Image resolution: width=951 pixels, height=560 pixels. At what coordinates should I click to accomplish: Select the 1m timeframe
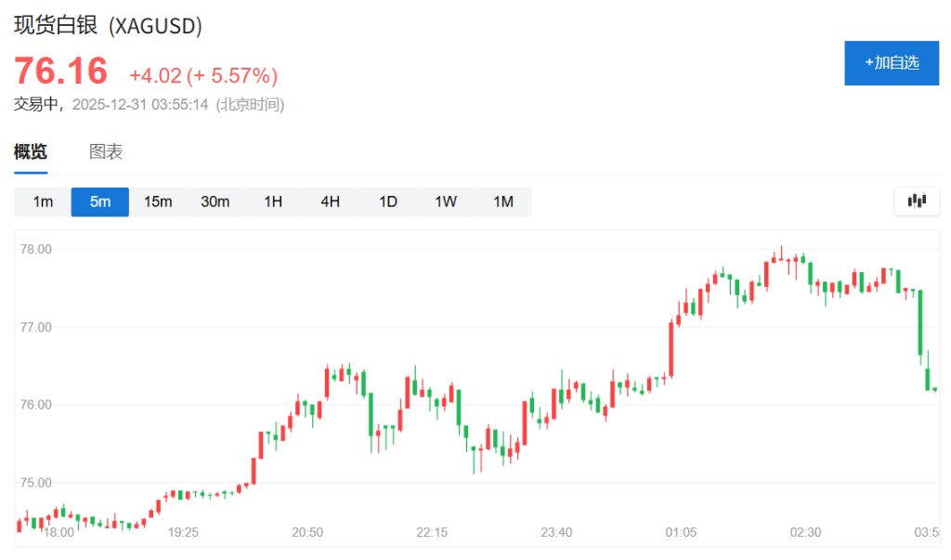(43, 202)
